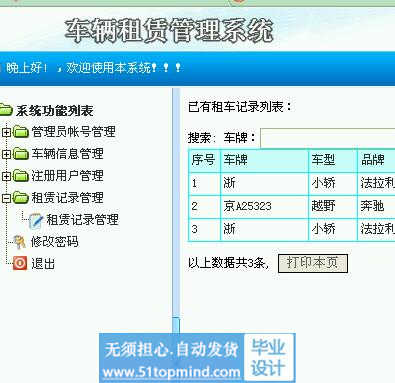Click the folder icon beside 管理员帐号管理
The image size is (395, 383).
(x=21, y=132)
